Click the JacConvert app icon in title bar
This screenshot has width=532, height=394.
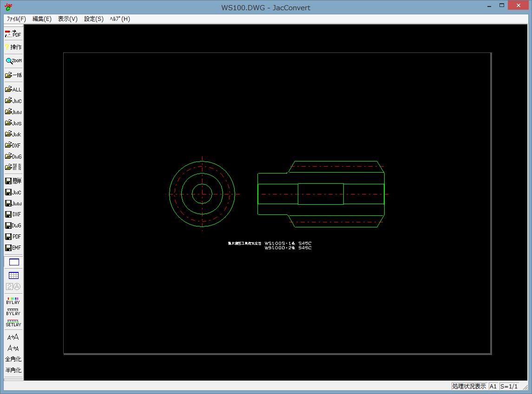click(x=8, y=7)
